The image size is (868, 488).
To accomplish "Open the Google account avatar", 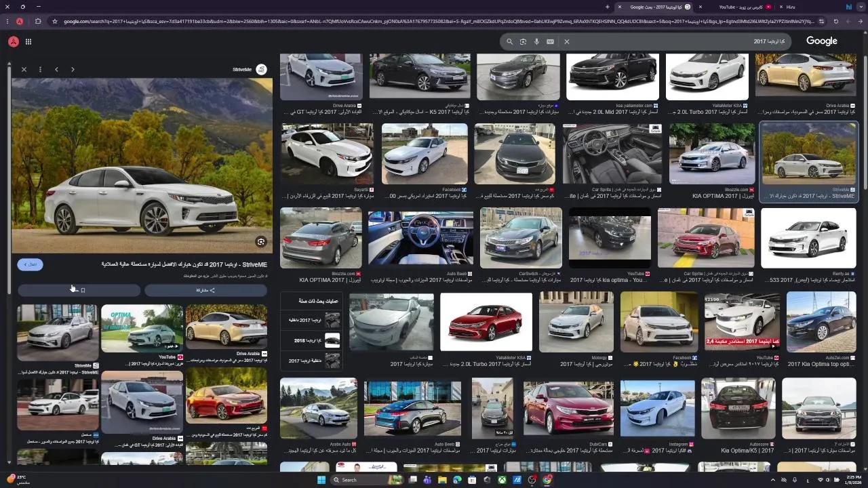I will (x=13, y=41).
